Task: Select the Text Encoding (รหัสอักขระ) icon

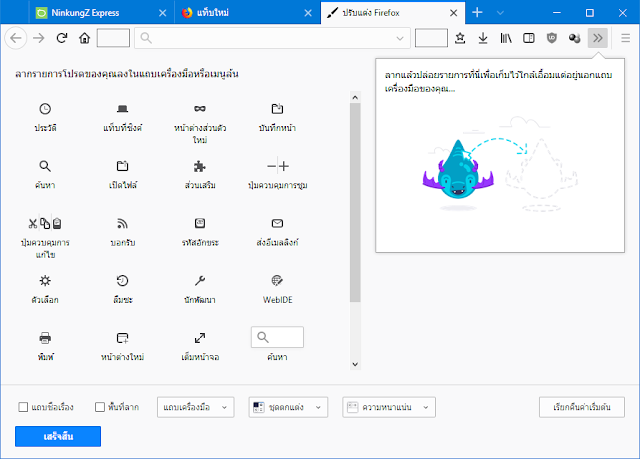Action: (200, 223)
